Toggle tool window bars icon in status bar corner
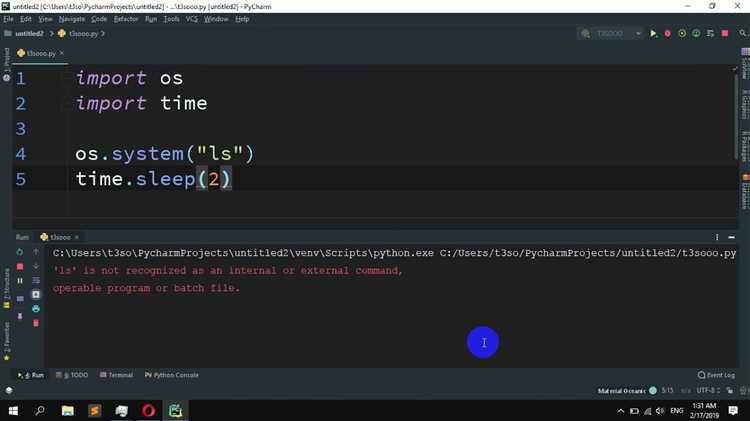The width and height of the screenshot is (750, 421). (x=9, y=390)
